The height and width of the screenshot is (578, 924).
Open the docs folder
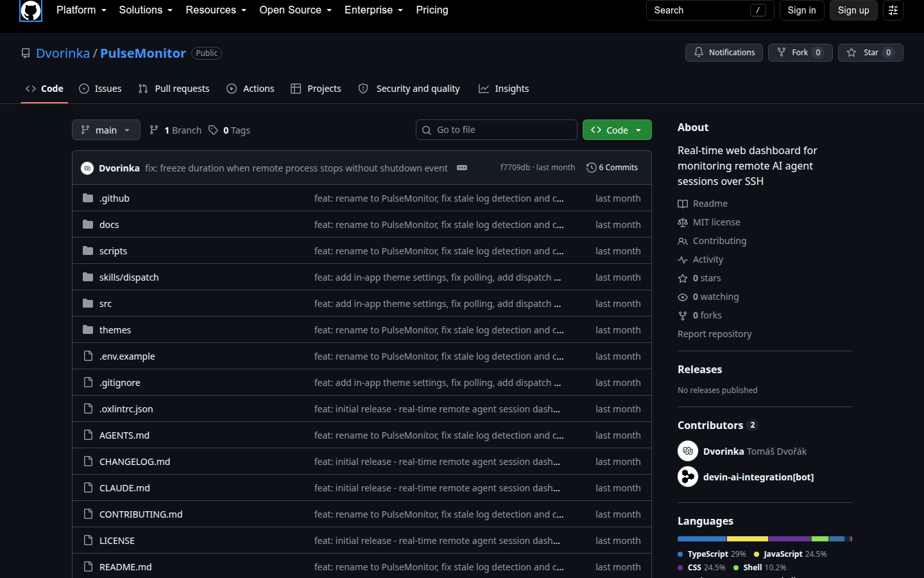(109, 225)
